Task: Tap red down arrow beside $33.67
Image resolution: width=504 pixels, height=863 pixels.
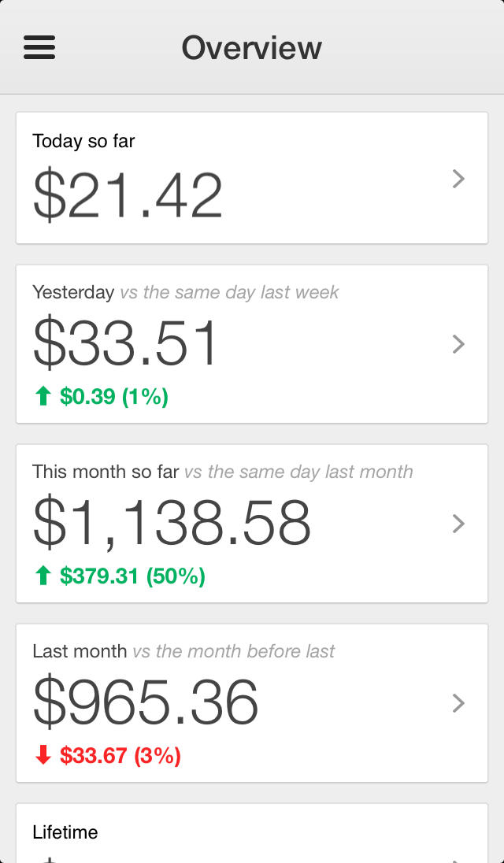Action: tap(43, 756)
